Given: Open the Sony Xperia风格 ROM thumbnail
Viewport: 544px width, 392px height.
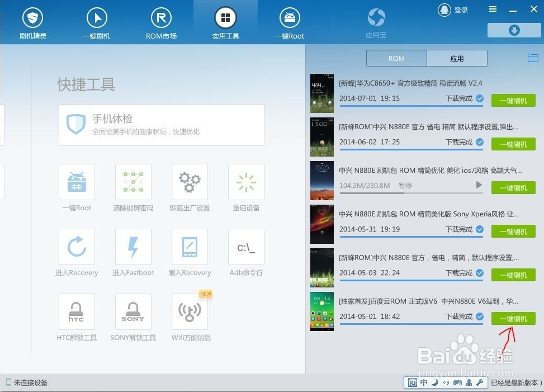Looking at the screenshot, I should click(x=322, y=224).
